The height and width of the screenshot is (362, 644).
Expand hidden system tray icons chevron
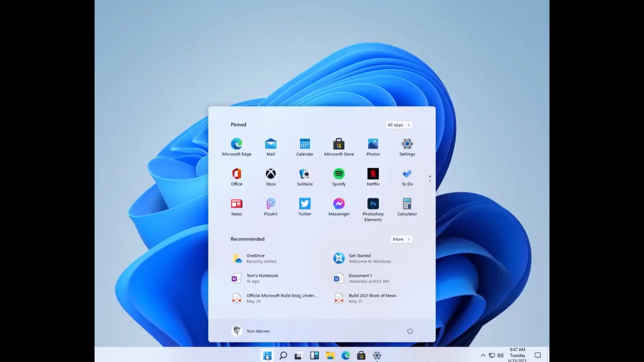point(483,355)
